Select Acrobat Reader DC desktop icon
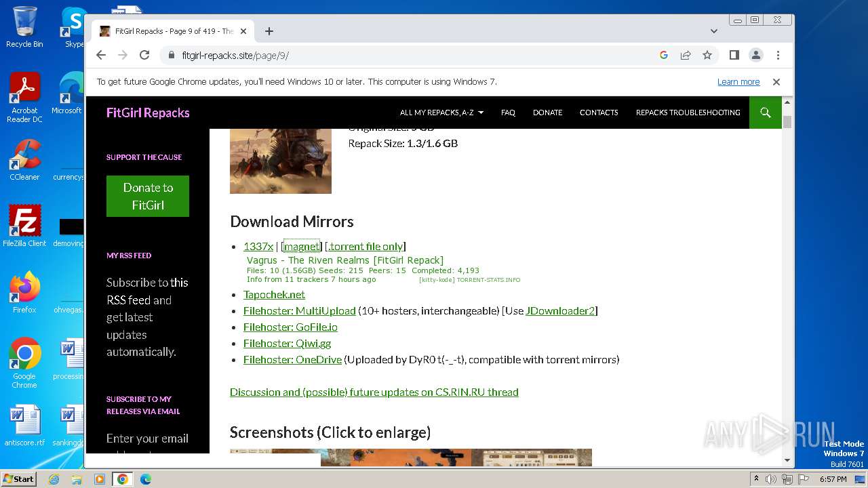Screen dimensions: 868x488 (24, 98)
